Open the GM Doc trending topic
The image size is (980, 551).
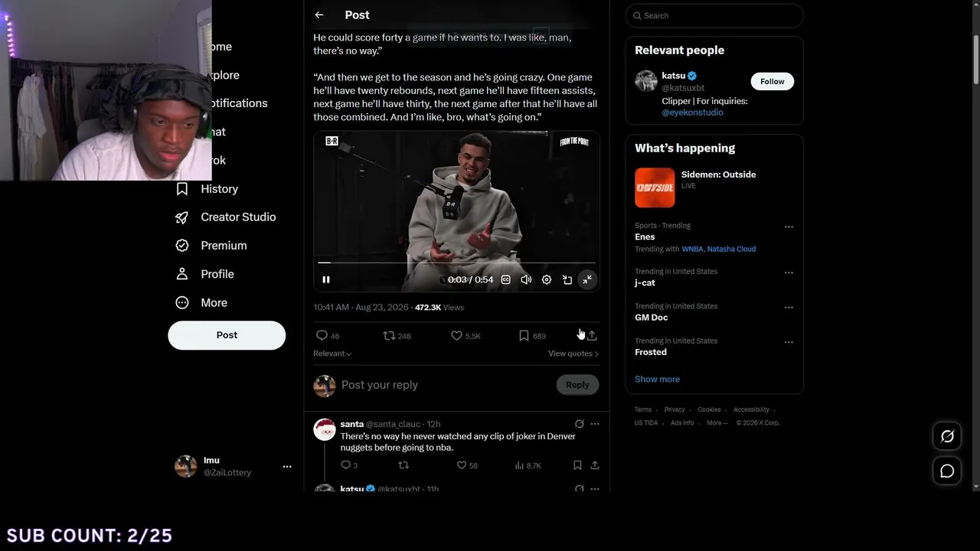coord(651,318)
